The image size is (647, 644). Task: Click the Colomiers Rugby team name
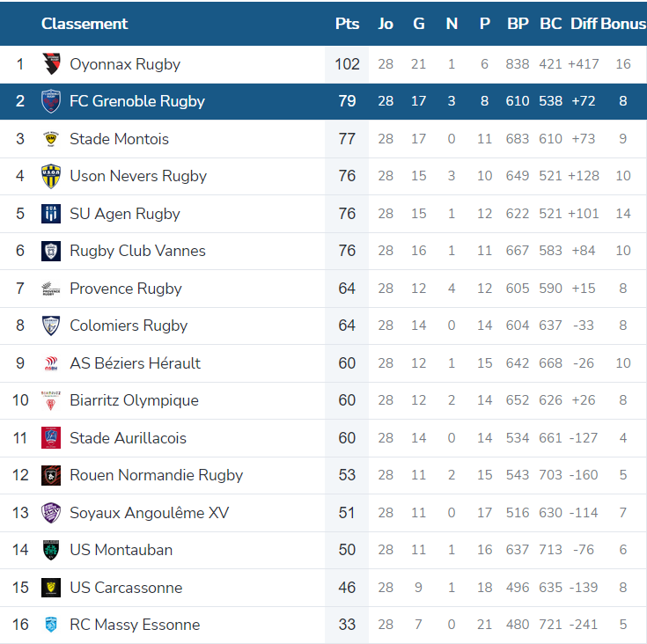(129, 326)
